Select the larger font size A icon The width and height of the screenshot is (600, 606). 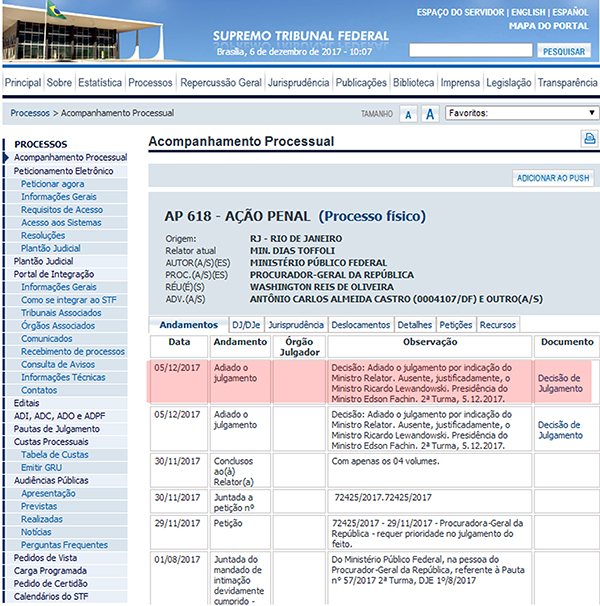click(430, 114)
